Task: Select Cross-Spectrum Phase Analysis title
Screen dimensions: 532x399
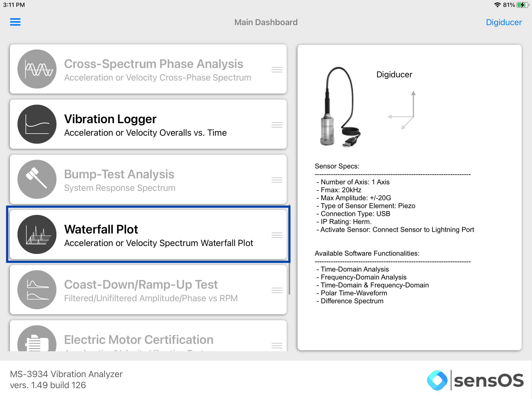Action: tap(154, 64)
